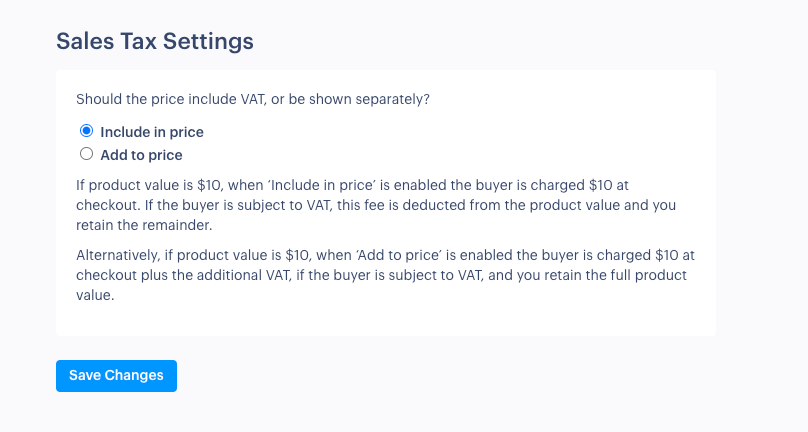The height and width of the screenshot is (432, 808).
Task: Click the paragraph starting 'If product value is $10'
Action: point(376,205)
